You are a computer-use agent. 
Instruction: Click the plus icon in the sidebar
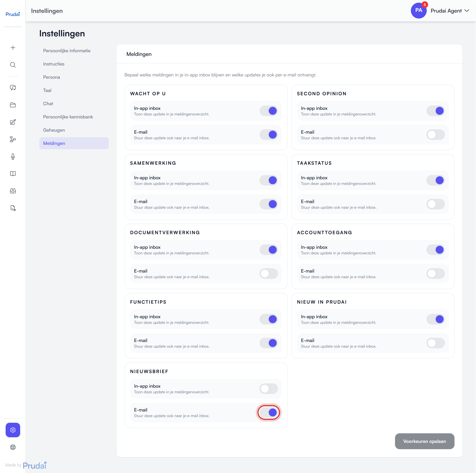pyautogui.click(x=13, y=48)
